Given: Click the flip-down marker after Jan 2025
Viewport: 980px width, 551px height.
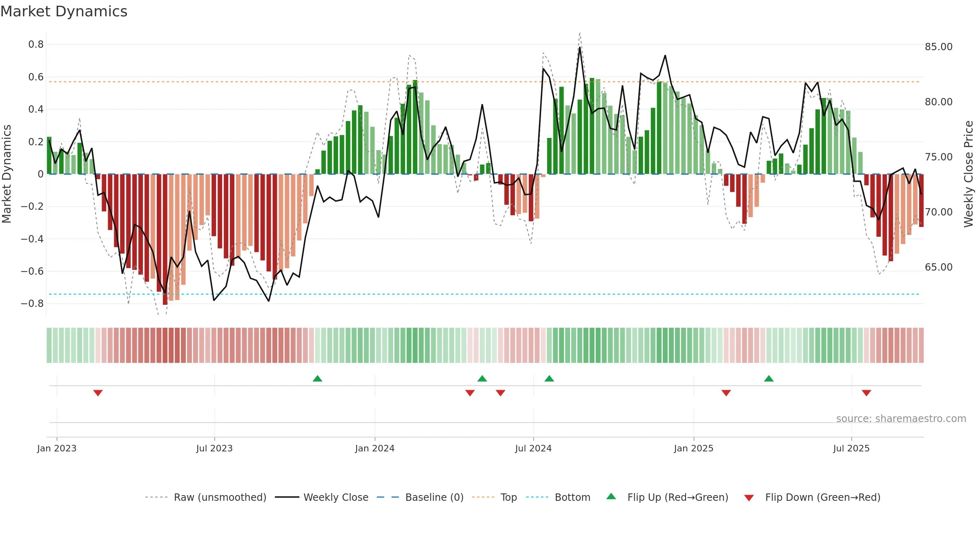Looking at the screenshot, I should pyautogui.click(x=726, y=393).
